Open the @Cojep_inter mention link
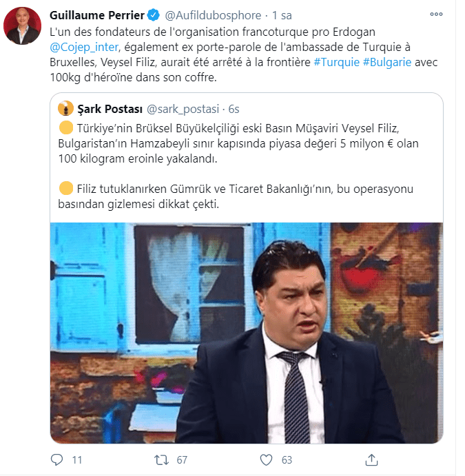The image size is (465, 476). [84, 47]
